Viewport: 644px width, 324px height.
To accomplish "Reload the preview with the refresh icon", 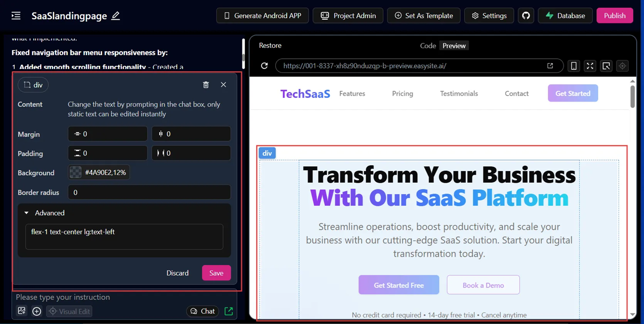I will pyautogui.click(x=264, y=66).
